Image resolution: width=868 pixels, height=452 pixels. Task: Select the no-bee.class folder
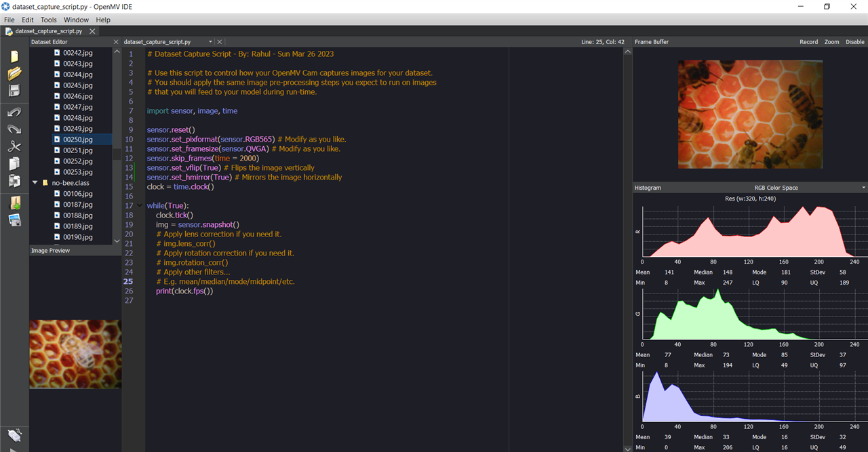tap(71, 183)
